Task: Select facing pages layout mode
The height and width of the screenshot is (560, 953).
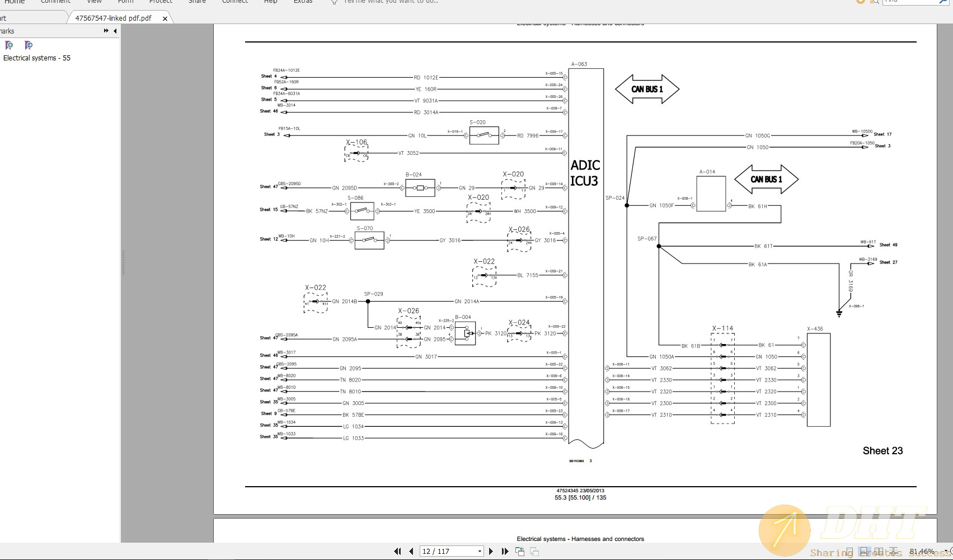Action: (879, 551)
